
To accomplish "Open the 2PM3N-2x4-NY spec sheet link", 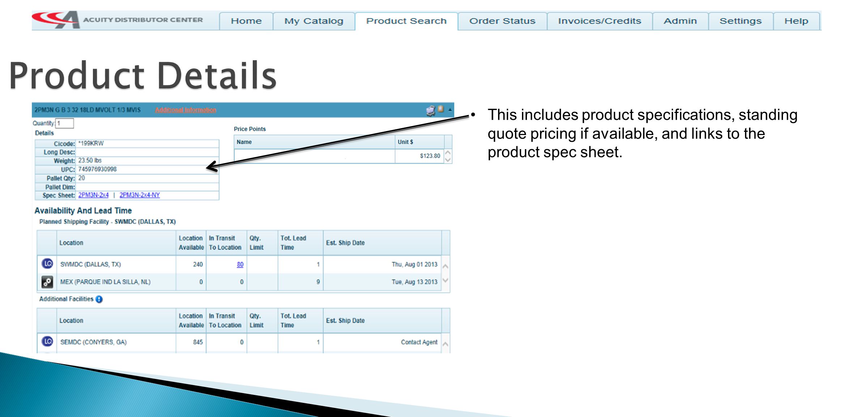I will (x=140, y=195).
